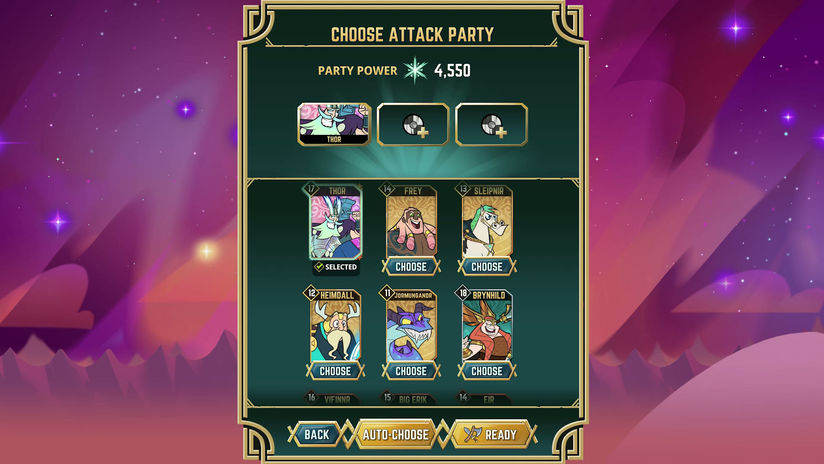The height and width of the screenshot is (464, 824).
Task: Click the empty third party slot icon
Action: click(x=491, y=125)
